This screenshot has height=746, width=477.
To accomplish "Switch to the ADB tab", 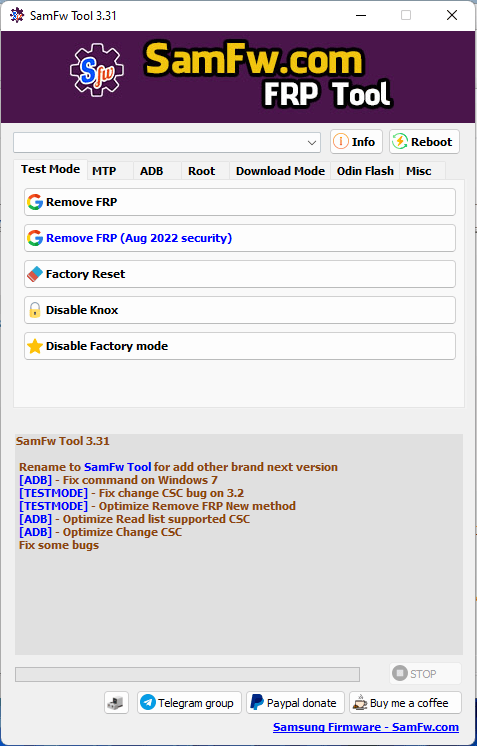I will click(x=157, y=171).
